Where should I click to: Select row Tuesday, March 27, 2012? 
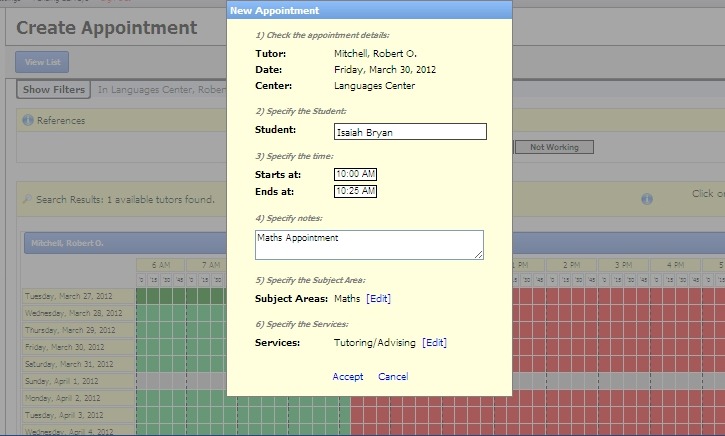(x=78, y=296)
